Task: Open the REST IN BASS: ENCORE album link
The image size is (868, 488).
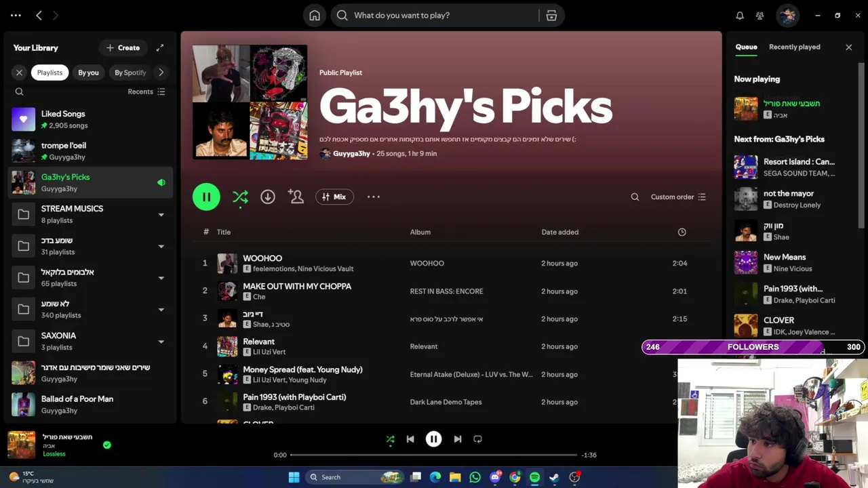Action: click(446, 291)
